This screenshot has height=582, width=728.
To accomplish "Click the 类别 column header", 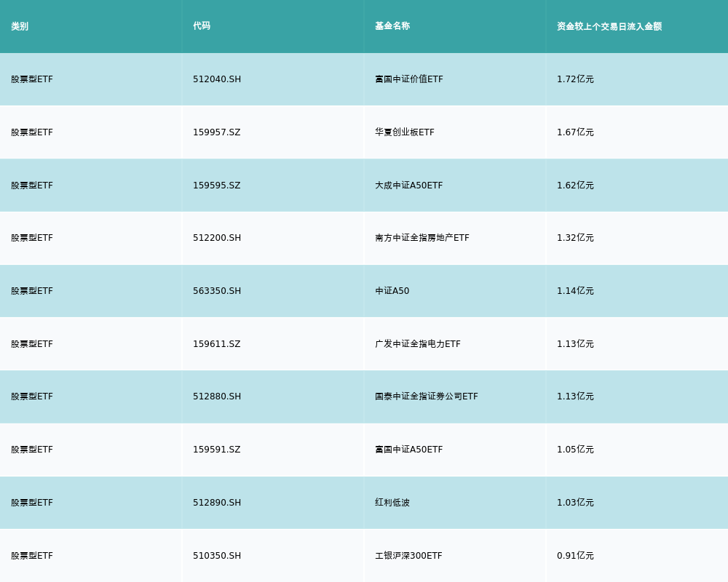I will [20, 26].
